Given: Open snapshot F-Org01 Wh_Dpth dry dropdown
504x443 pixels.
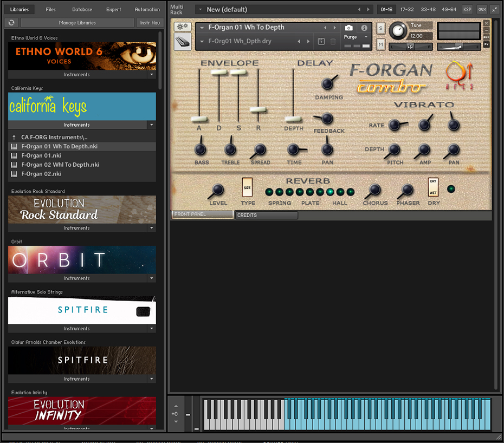Looking at the screenshot, I should (202, 41).
